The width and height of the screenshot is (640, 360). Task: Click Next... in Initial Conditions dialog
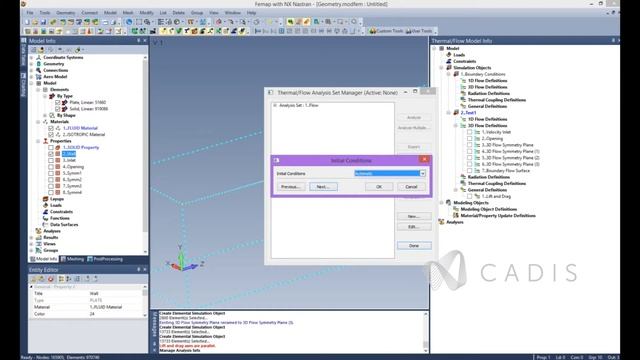[323, 187]
